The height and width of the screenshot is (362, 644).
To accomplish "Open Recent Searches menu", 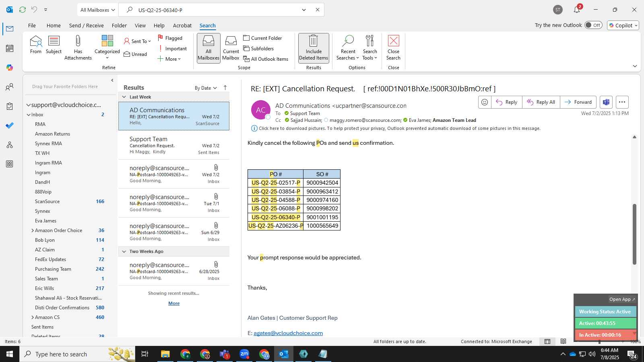I will pyautogui.click(x=348, y=48).
